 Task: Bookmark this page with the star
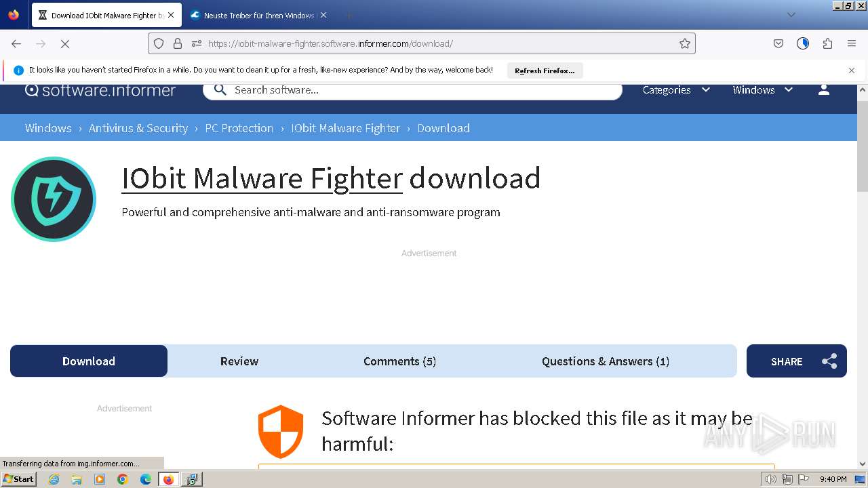pyautogui.click(x=685, y=43)
